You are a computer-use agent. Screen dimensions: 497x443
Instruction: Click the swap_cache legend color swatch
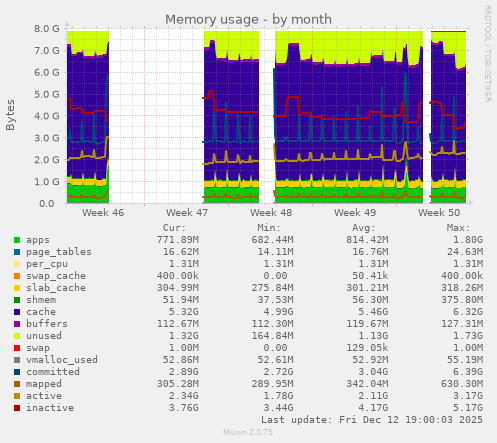(17, 276)
